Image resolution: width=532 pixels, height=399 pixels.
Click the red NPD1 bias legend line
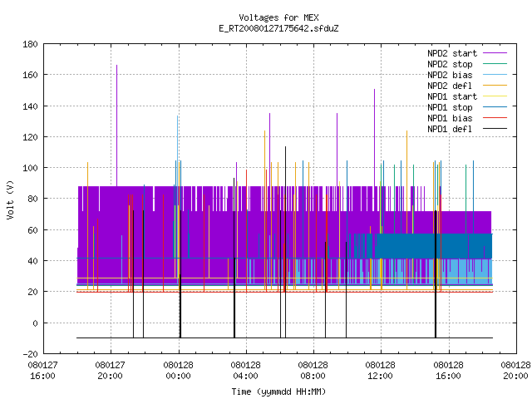click(495, 118)
